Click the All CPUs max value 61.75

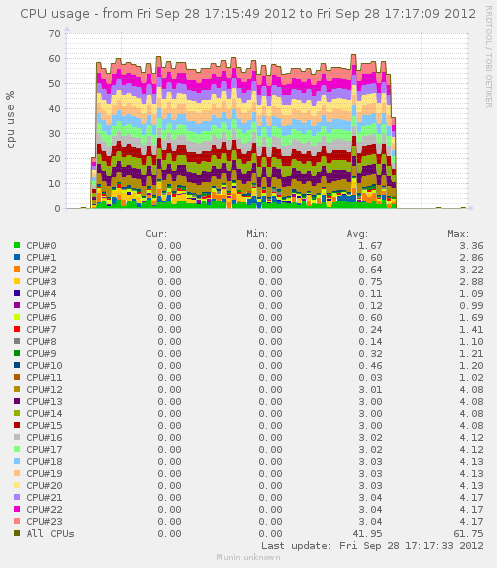tap(468, 534)
